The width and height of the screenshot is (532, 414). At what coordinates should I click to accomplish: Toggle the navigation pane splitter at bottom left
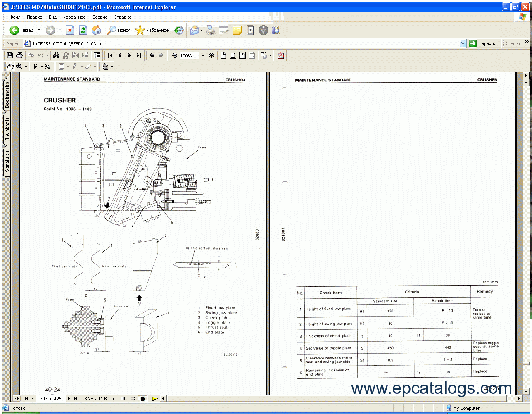(17, 399)
